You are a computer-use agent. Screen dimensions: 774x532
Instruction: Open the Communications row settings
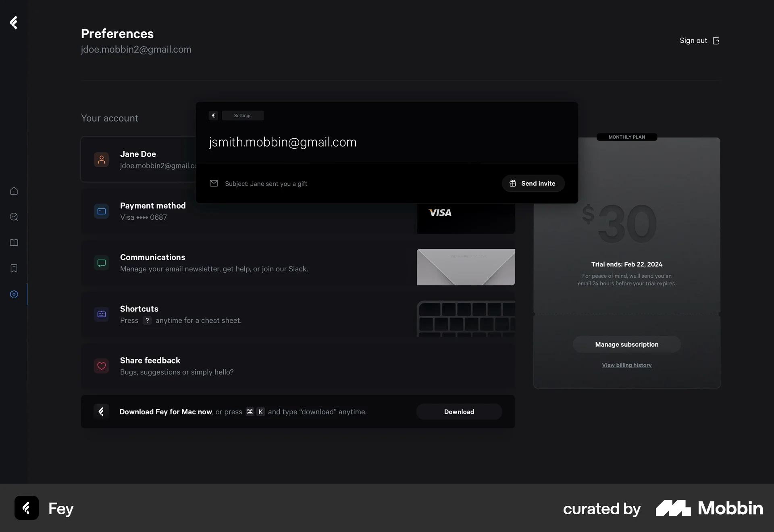click(298, 263)
